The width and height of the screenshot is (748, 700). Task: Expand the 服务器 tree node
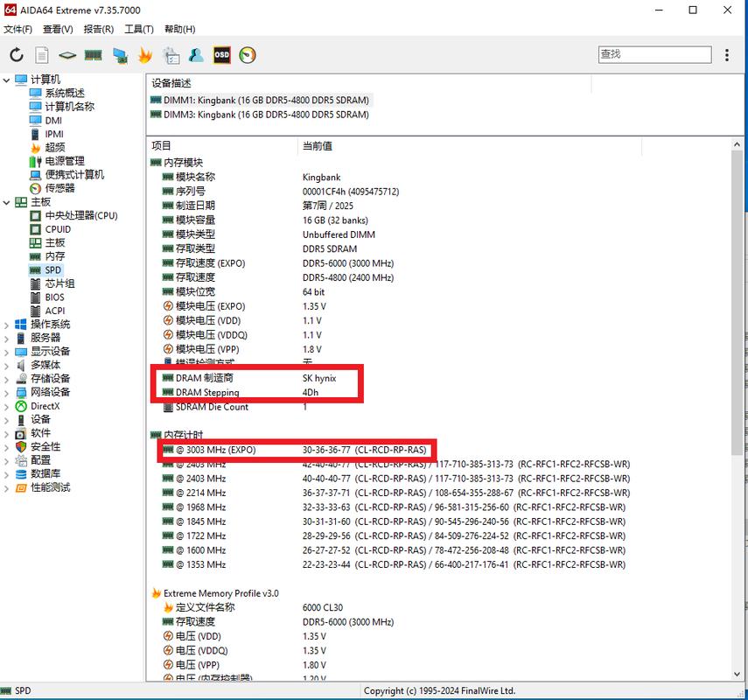click(x=6, y=339)
